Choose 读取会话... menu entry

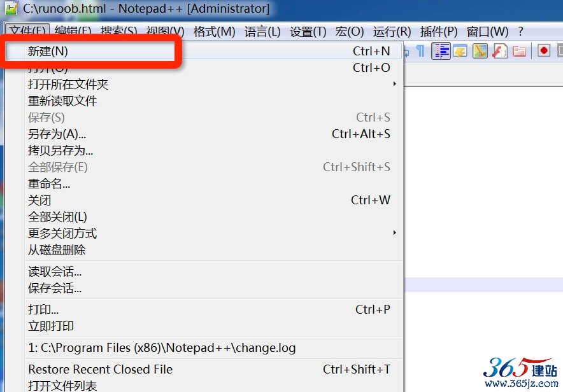click(204, 272)
